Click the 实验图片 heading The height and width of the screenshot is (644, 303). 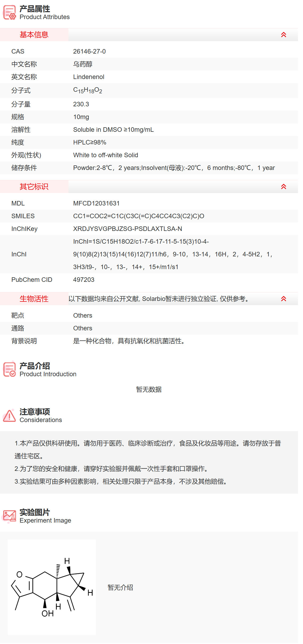(35, 512)
